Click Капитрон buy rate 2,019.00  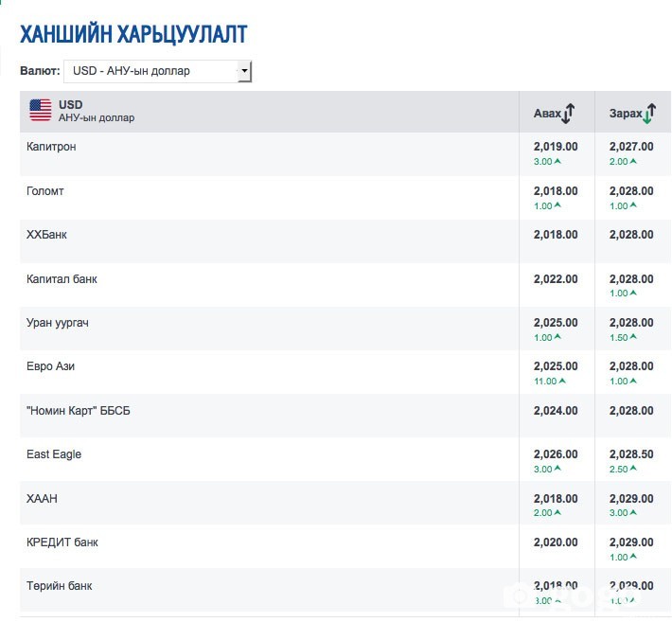556,147
